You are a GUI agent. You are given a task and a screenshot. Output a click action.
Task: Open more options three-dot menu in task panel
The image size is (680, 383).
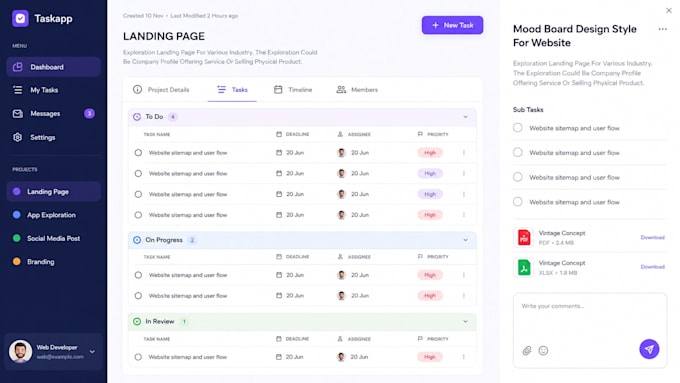coord(663,29)
